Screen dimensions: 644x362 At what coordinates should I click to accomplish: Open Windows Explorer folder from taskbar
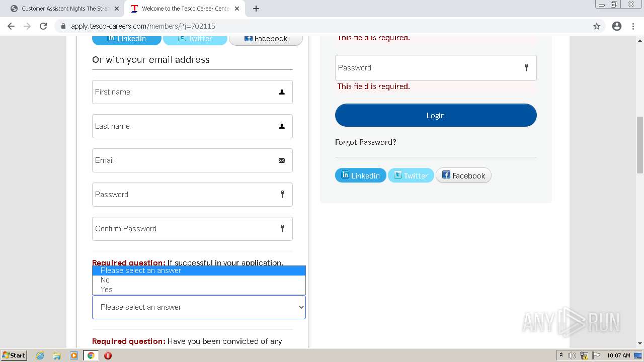pos(57,355)
